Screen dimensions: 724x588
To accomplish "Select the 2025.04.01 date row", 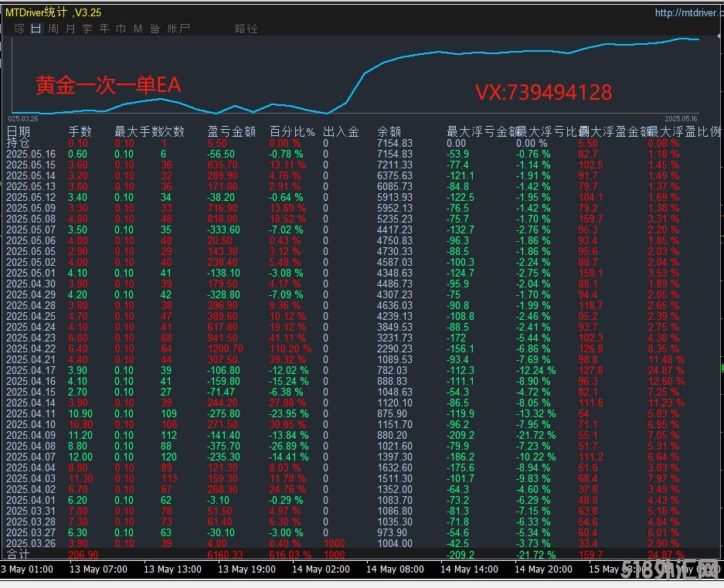I will (x=31, y=500).
